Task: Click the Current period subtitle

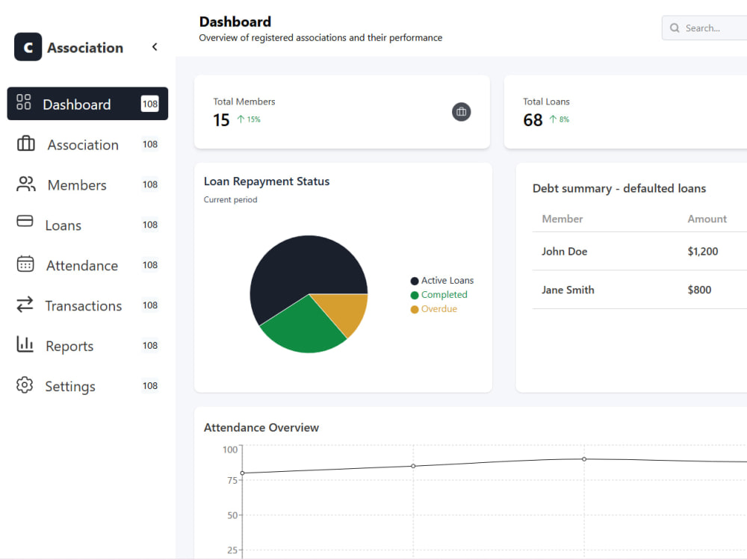Action: tap(231, 199)
